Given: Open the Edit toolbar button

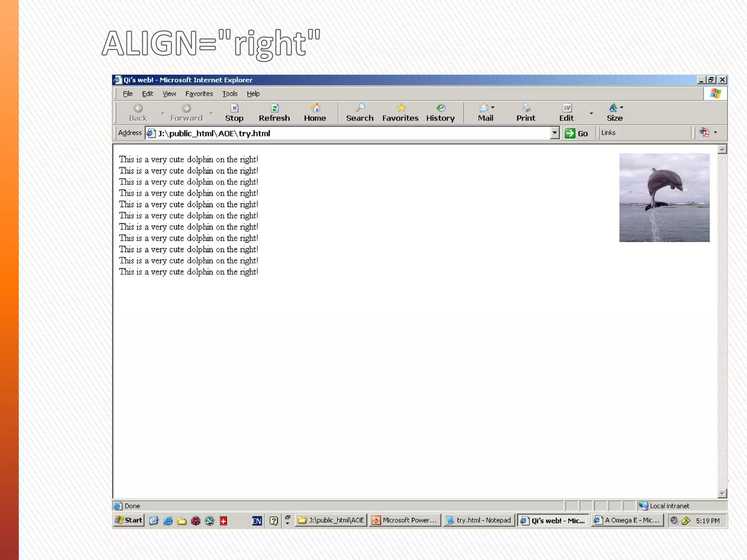Looking at the screenshot, I should [x=566, y=108].
